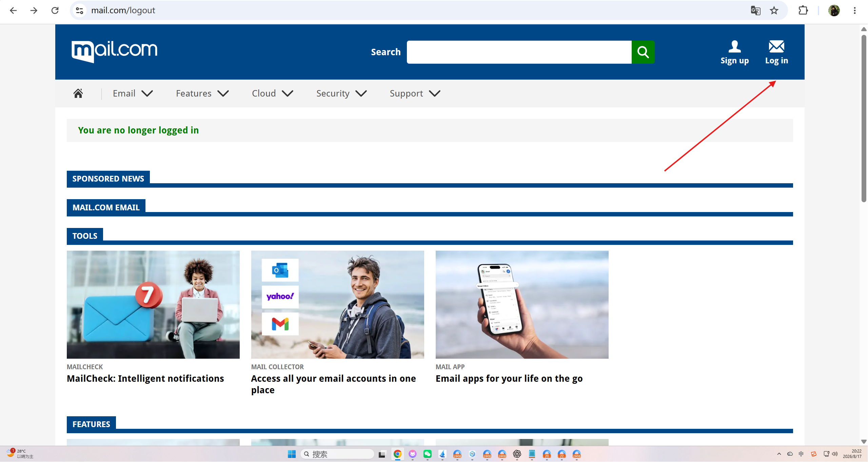Open the browser extensions puzzle icon

803,10
